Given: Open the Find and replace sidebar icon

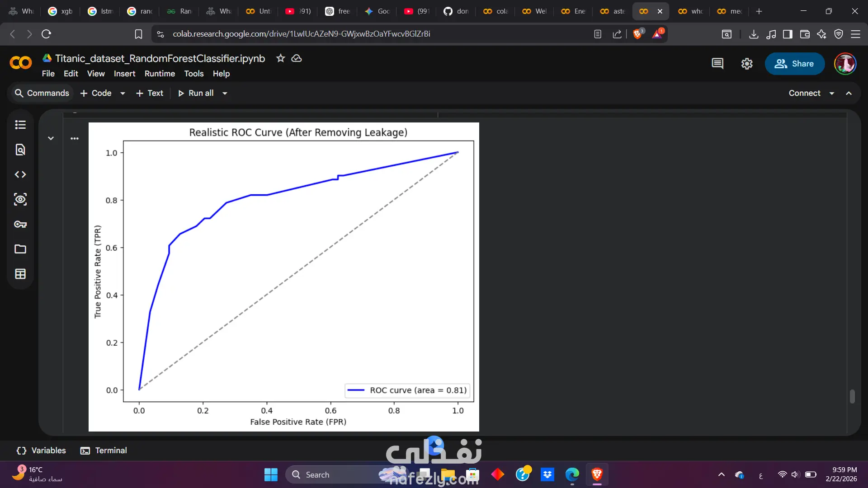Looking at the screenshot, I should coord(20,150).
